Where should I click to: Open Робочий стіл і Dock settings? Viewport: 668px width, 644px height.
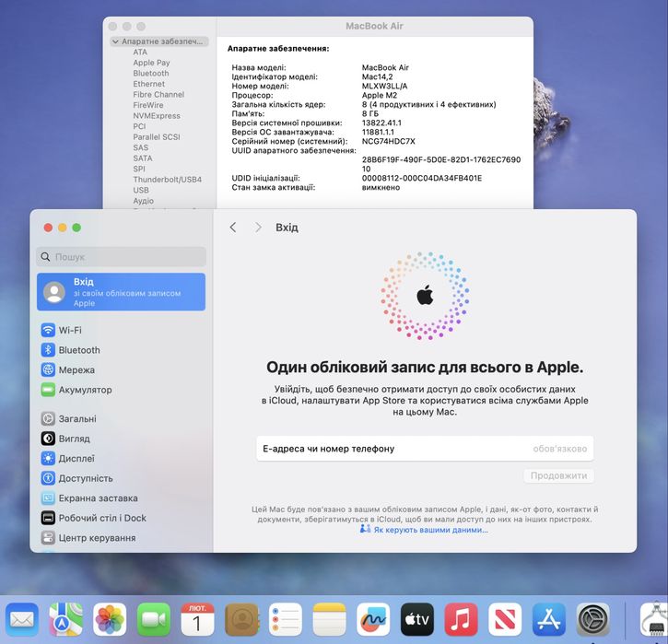[x=94, y=518]
